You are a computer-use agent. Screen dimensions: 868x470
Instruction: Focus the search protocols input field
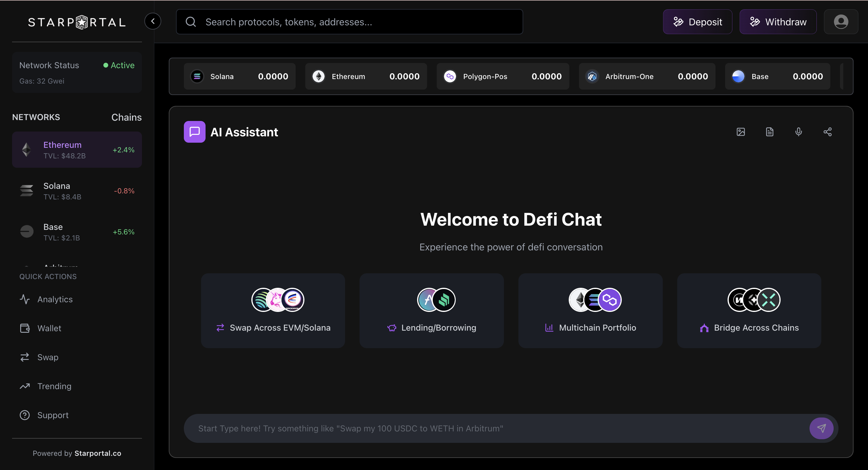pyautogui.click(x=349, y=22)
